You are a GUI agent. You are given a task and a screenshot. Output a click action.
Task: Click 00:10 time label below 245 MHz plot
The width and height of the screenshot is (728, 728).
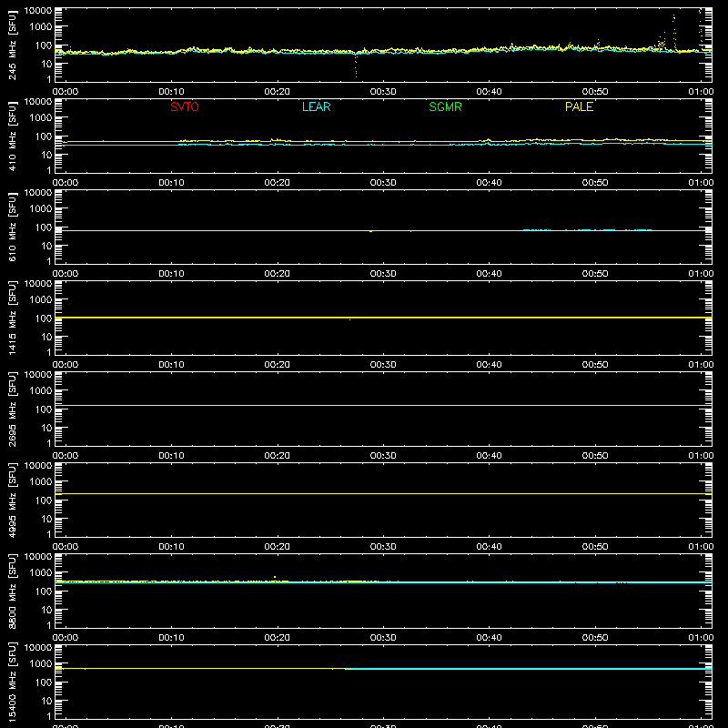[171, 92]
